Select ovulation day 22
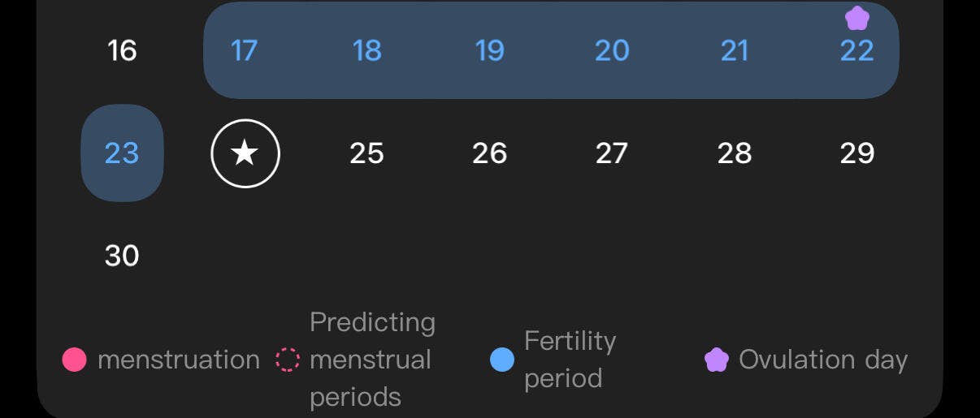Screen dimensions: 980x418 point(857,51)
